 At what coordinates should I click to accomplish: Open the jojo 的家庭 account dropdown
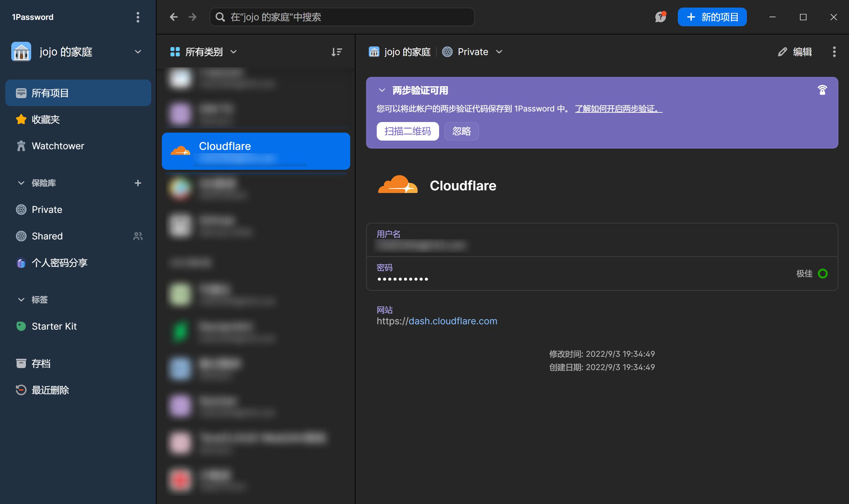coord(138,52)
